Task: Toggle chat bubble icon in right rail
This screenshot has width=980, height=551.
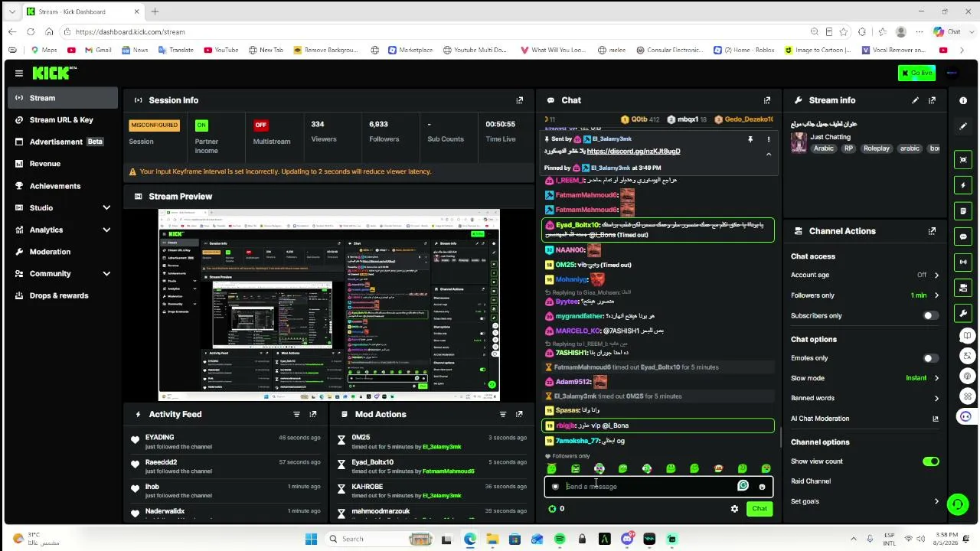Action: (963, 236)
